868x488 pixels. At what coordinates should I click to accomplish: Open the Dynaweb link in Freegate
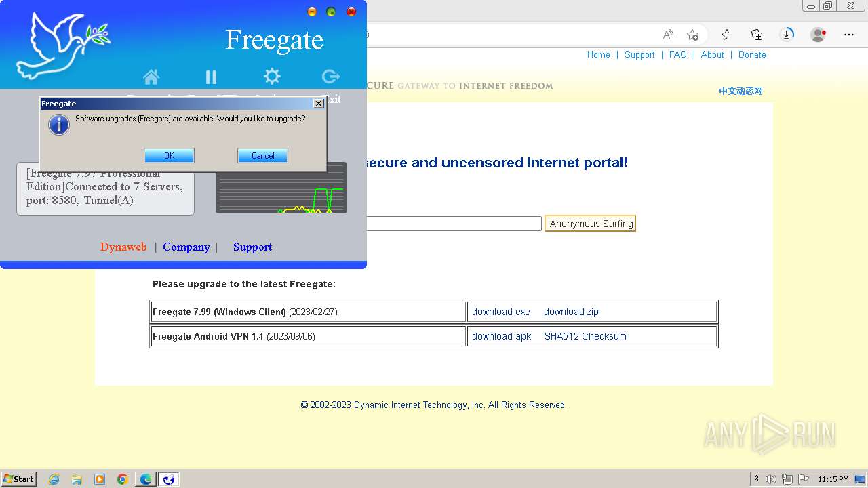click(123, 247)
